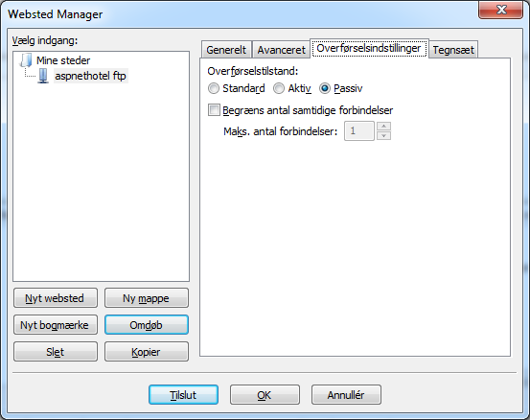Click the Mine steder folder icon

click(x=27, y=60)
